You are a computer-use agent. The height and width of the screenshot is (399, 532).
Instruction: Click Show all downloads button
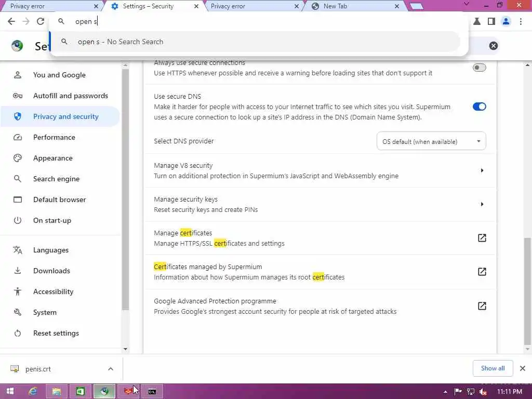[493, 368]
